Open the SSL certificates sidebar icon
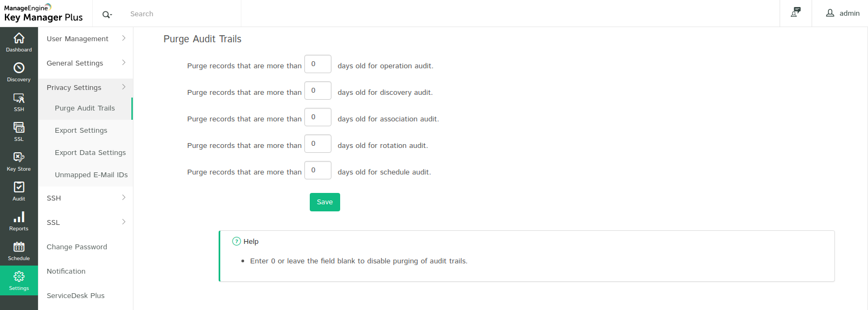868x310 pixels. (19, 128)
